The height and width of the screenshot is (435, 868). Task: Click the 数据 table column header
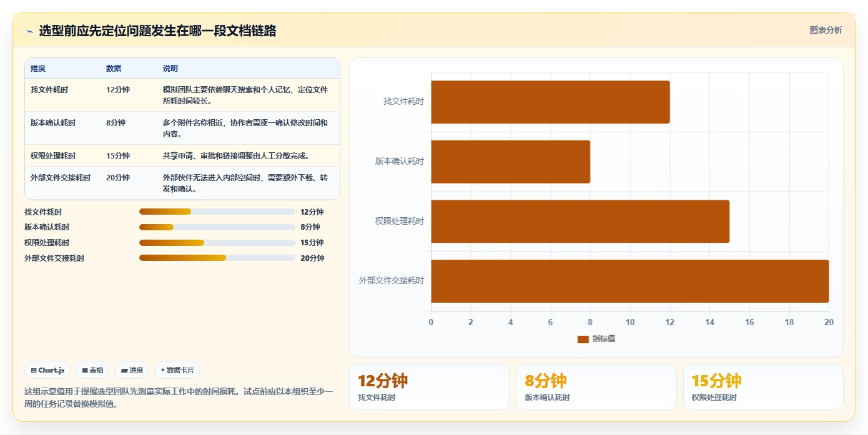[114, 69]
